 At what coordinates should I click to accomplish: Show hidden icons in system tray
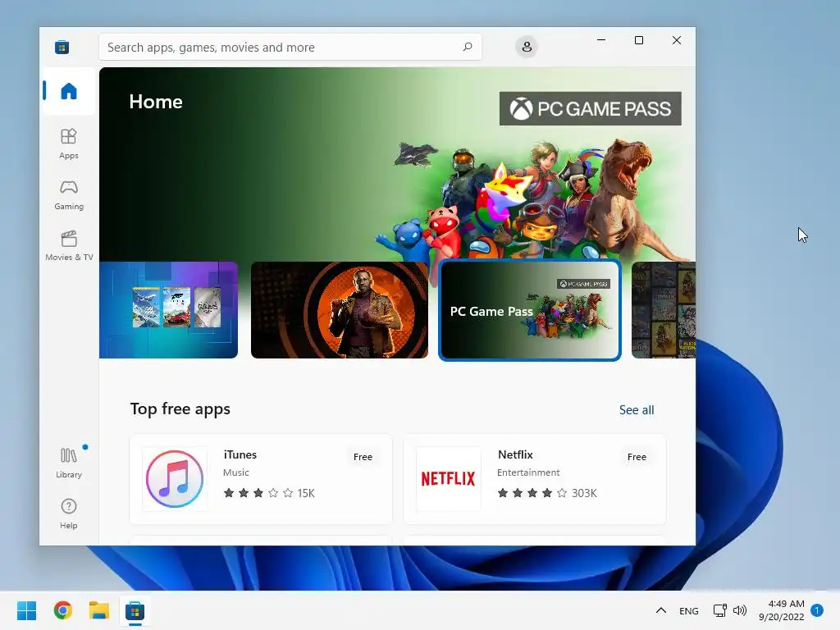click(x=661, y=610)
